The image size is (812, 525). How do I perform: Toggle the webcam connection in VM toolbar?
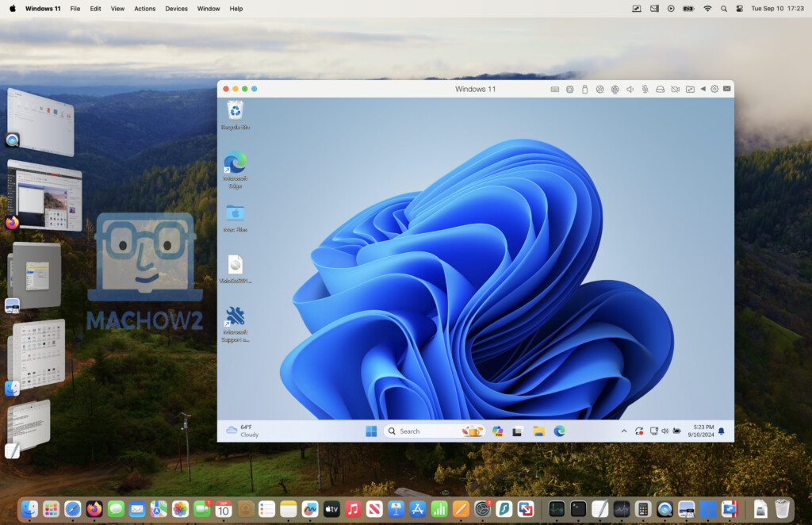[x=676, y=89]
